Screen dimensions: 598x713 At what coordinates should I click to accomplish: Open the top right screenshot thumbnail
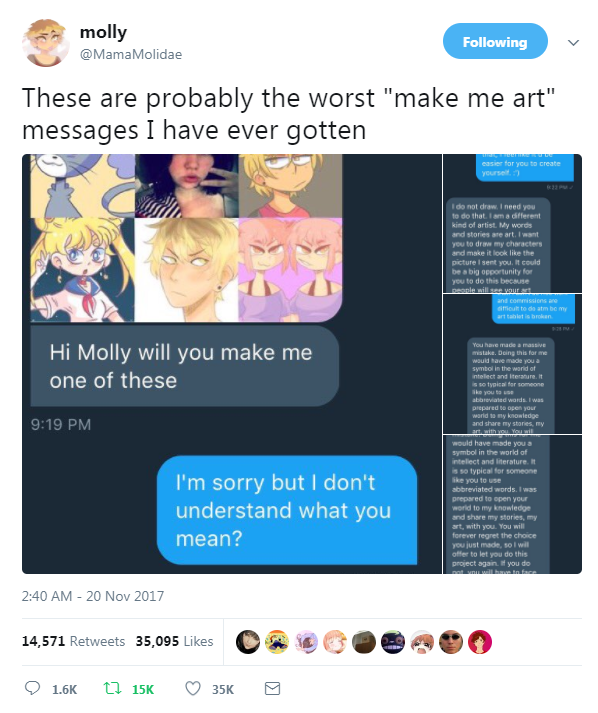(513, 223)
